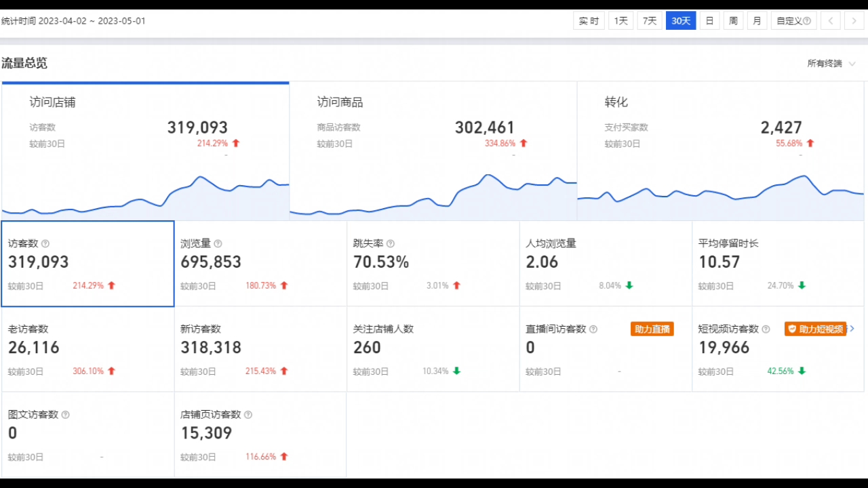Click the 334.86% change under 访问商品
This screenshot has width=868, height=488.
coord(500,143)
